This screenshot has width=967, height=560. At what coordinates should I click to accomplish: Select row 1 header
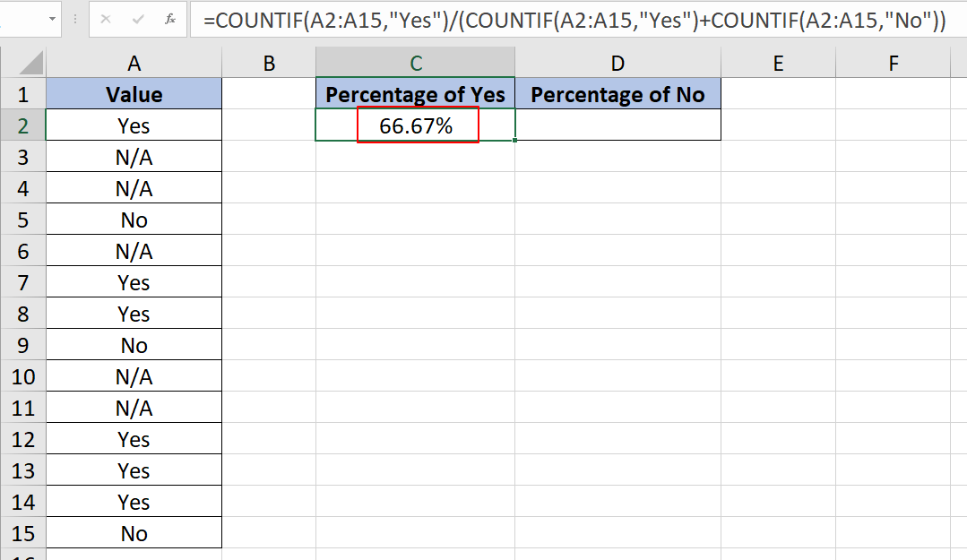pyautogui.click(x=23, y=93)
